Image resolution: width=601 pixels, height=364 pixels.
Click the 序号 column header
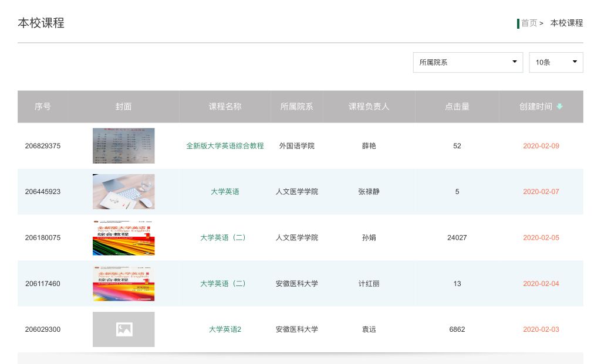42,107
